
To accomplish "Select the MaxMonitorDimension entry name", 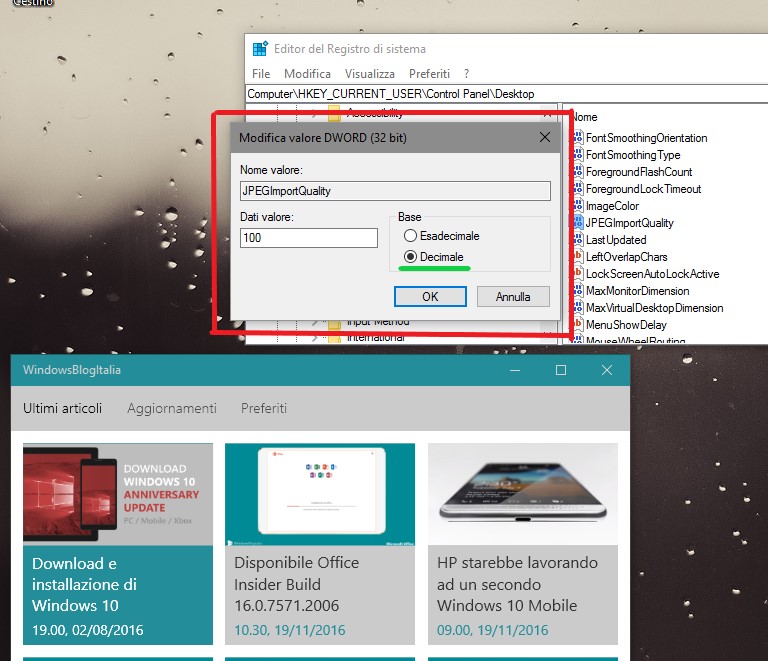I will [638, 291].
